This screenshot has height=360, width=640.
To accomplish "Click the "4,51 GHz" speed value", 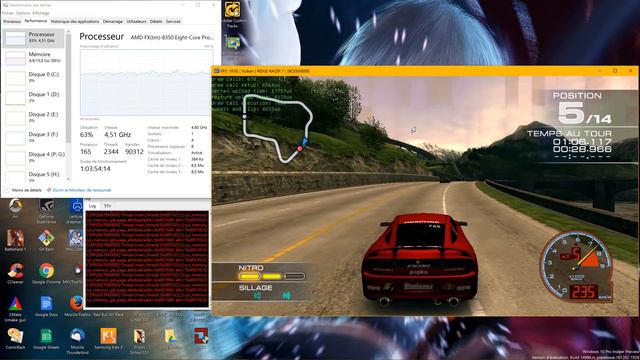I will click(118, 135).
